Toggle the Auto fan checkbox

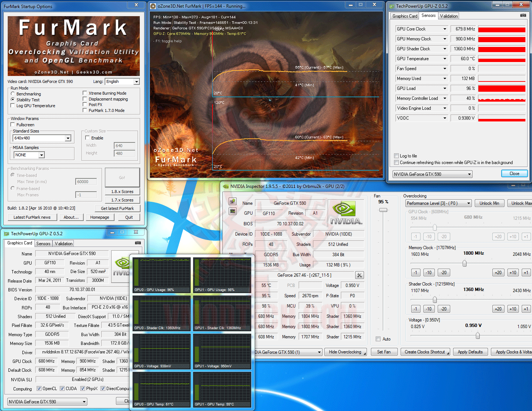(378, 339)
